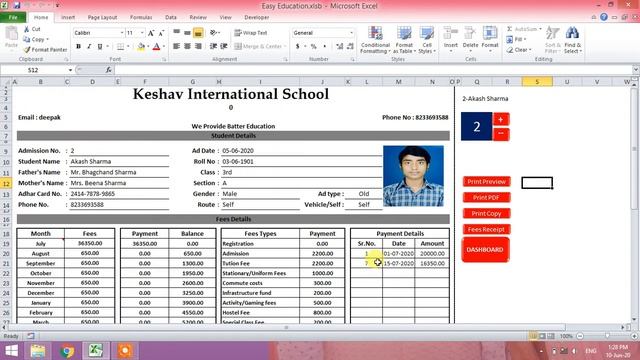
Task: Click increase indent icon
Action: (224, 47)
